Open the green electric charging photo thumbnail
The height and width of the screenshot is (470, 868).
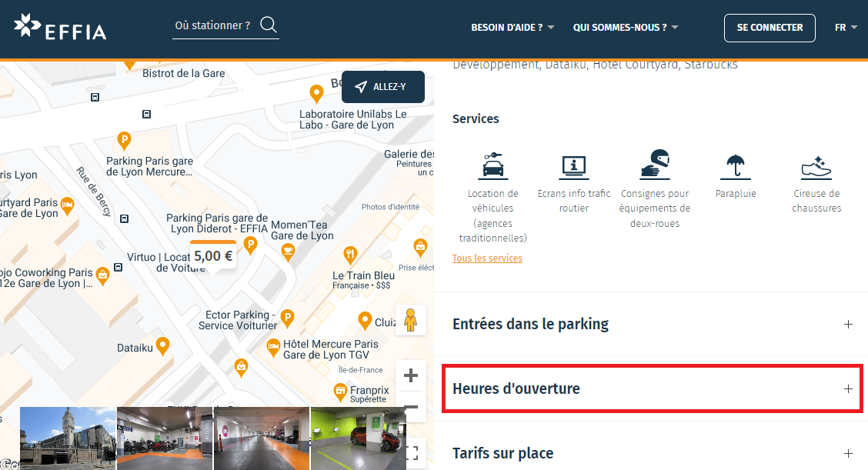358,438
